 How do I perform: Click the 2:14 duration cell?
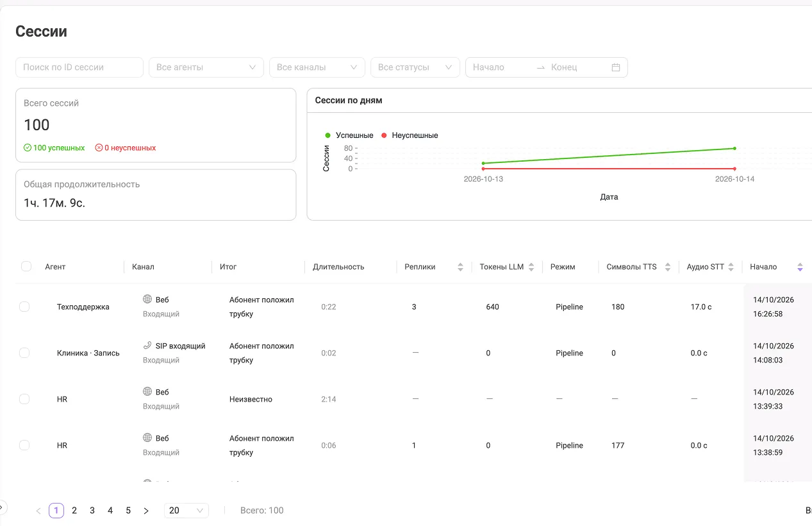329,399
